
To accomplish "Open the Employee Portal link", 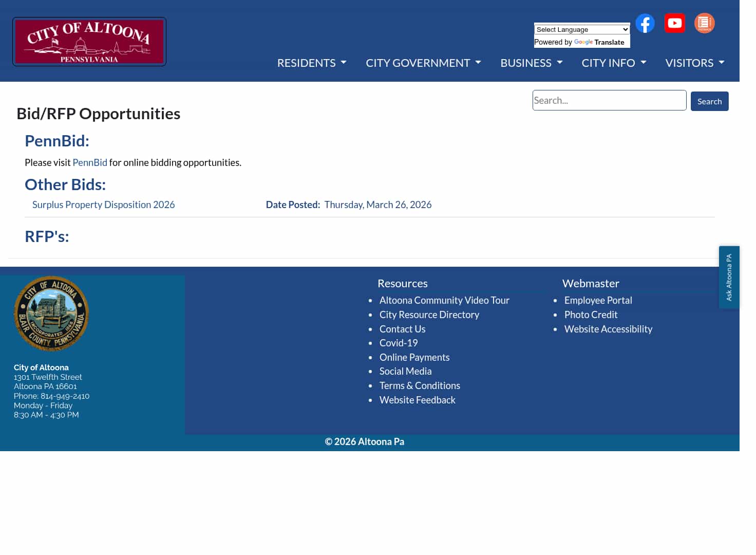I will pos(598,300).
